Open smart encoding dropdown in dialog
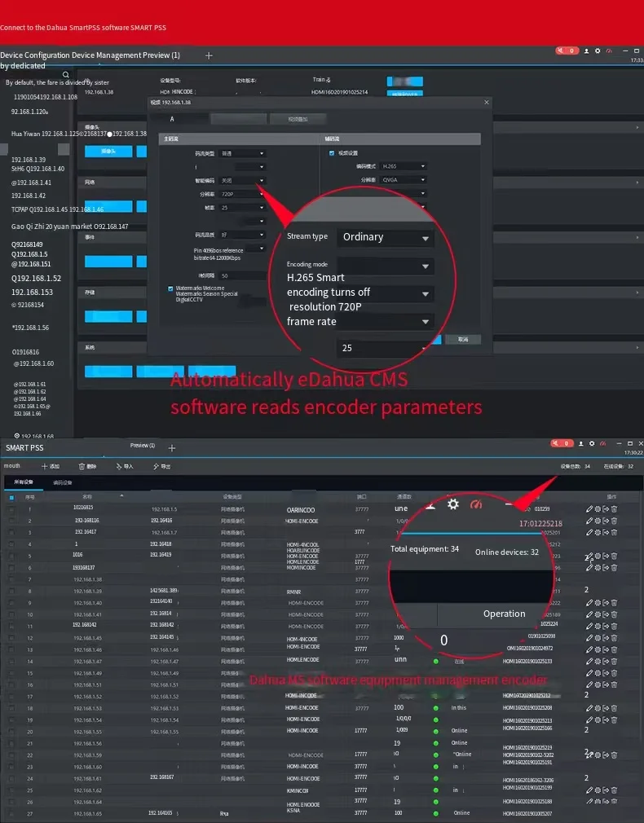This screenshot has height=823, width=644. pyautogui.click(x=242, y=180)
